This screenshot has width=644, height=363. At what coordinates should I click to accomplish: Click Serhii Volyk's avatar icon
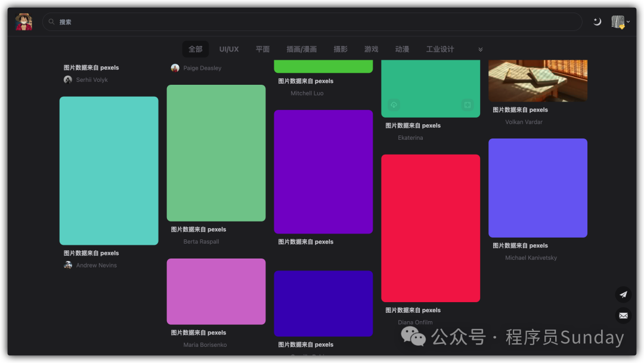coord(68,80)
